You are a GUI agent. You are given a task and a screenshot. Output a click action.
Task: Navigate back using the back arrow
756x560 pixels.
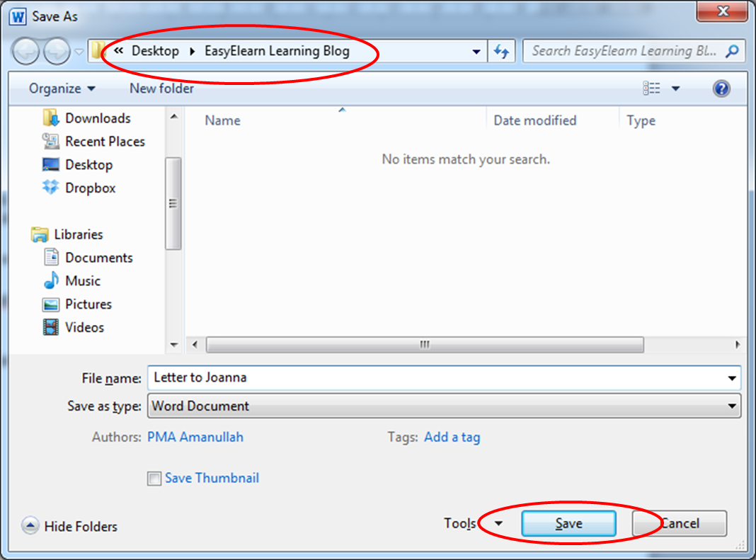25,50
